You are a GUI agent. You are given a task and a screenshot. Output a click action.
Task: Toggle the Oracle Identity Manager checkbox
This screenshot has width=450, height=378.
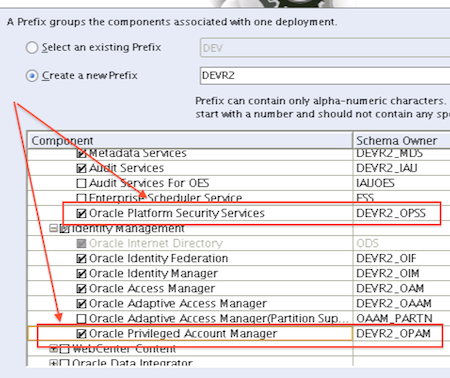[81, 274]
